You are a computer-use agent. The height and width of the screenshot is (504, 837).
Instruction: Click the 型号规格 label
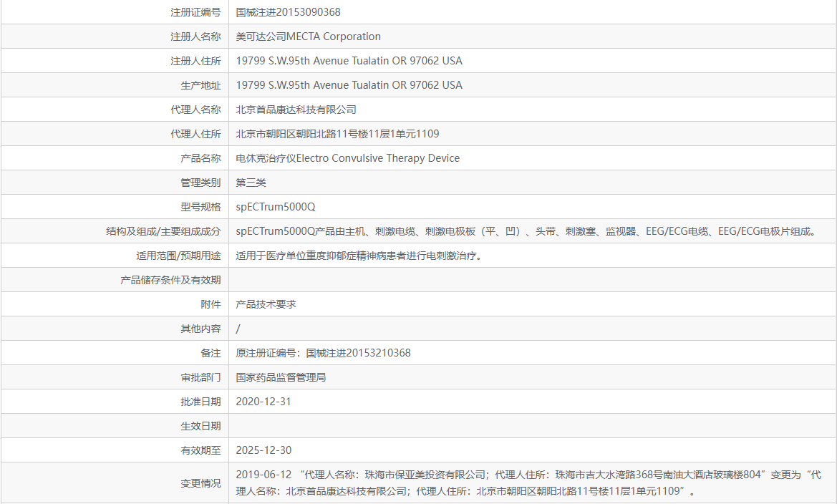click(x=200, y=207)
